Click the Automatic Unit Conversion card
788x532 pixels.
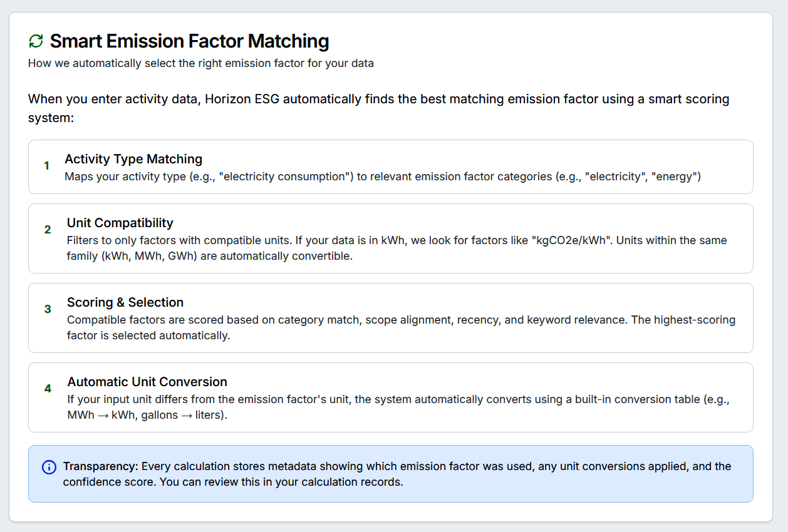tap(391, 397)
